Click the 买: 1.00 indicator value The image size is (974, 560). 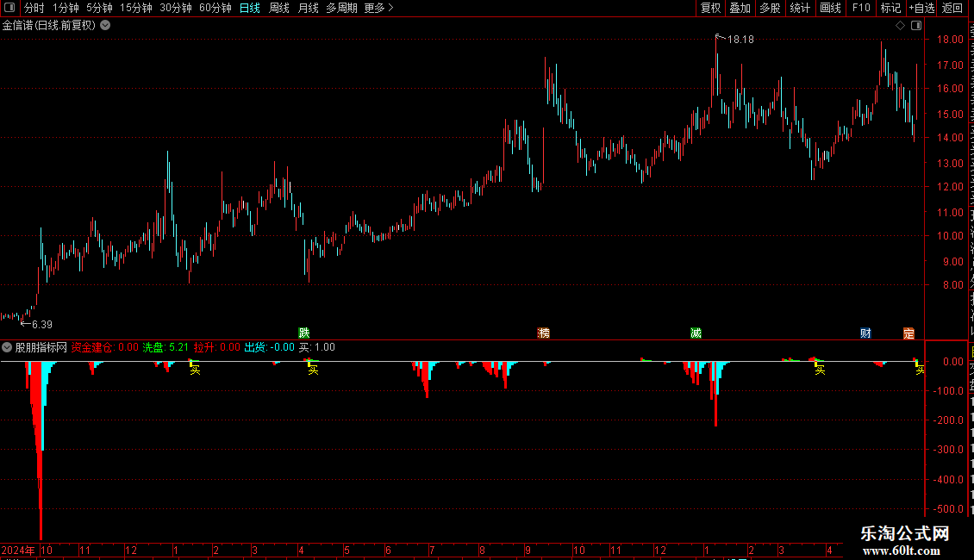[x=317, y=348]
